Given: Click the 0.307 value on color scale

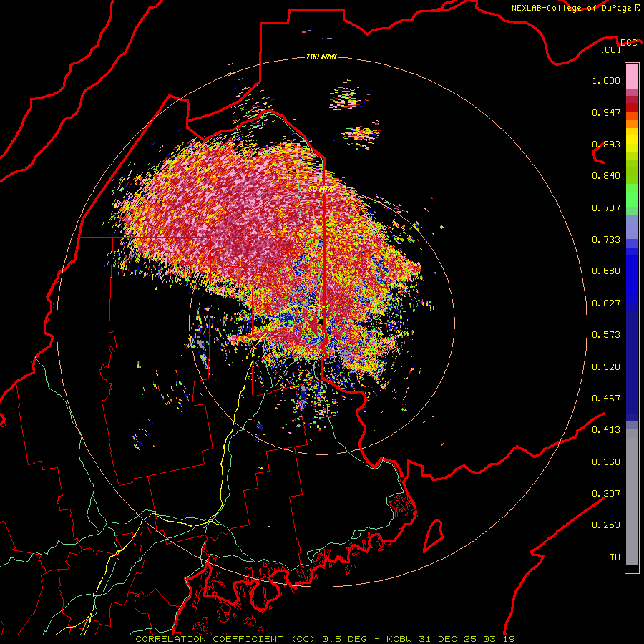Looking at the screenshot, I should (606, 494).
